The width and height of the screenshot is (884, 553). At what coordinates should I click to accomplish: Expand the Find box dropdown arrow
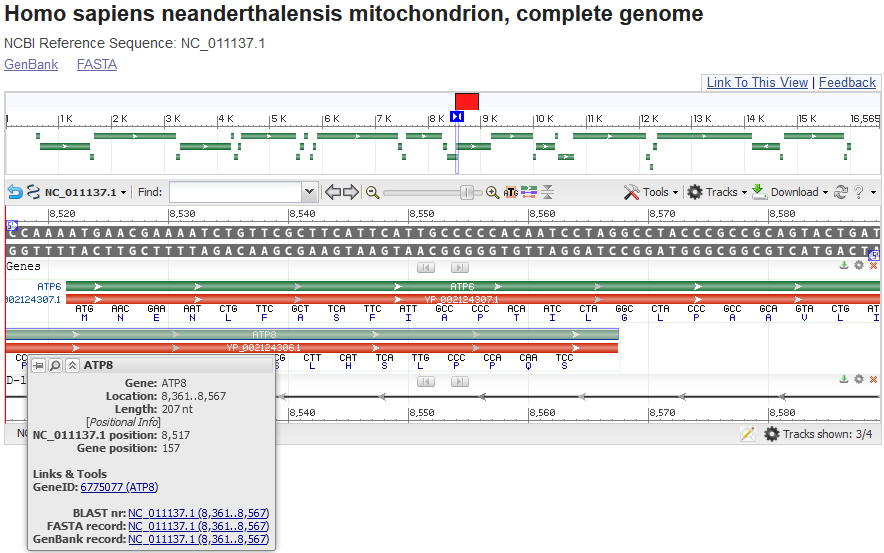point(309,192)
